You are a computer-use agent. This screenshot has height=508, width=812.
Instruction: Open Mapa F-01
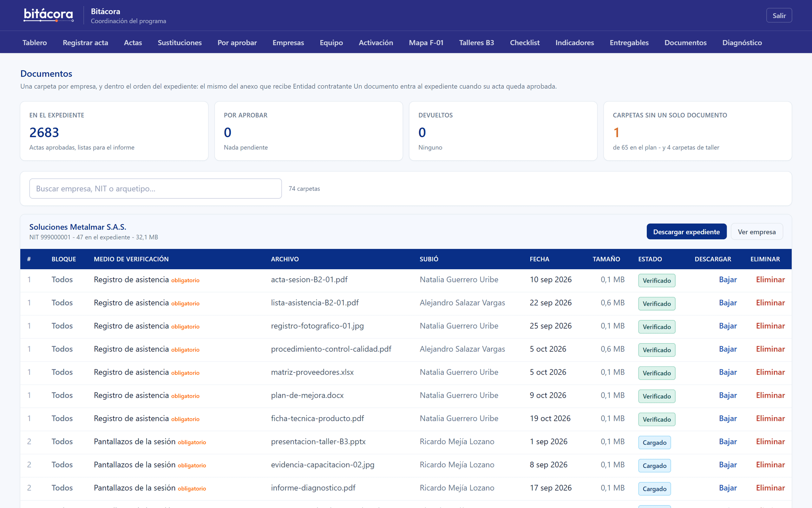click(426, 43)
